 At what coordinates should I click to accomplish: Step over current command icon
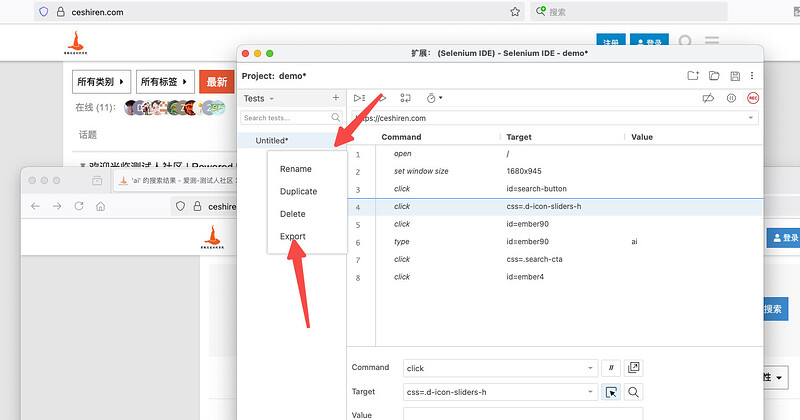tap(405, 98)
